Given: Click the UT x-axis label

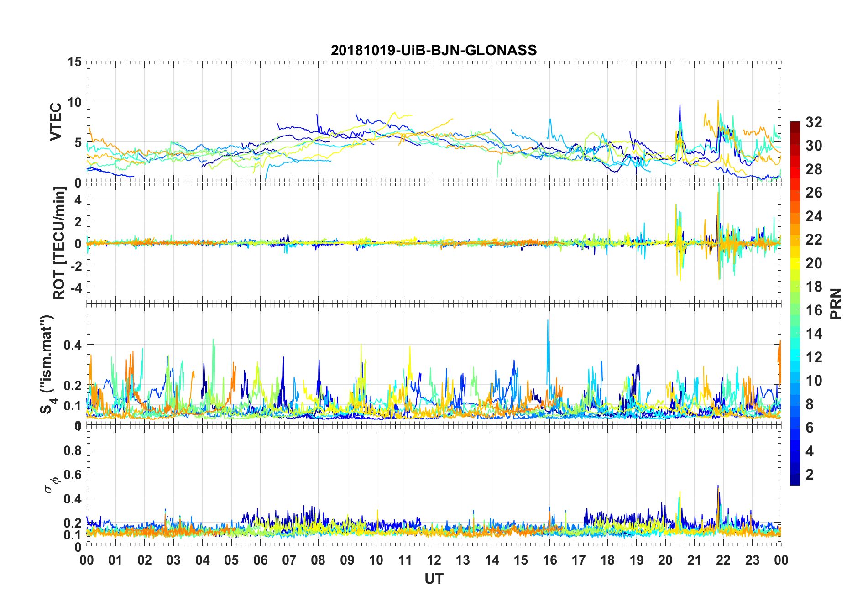Looking at the screenshot, I should tap(434, 579).
